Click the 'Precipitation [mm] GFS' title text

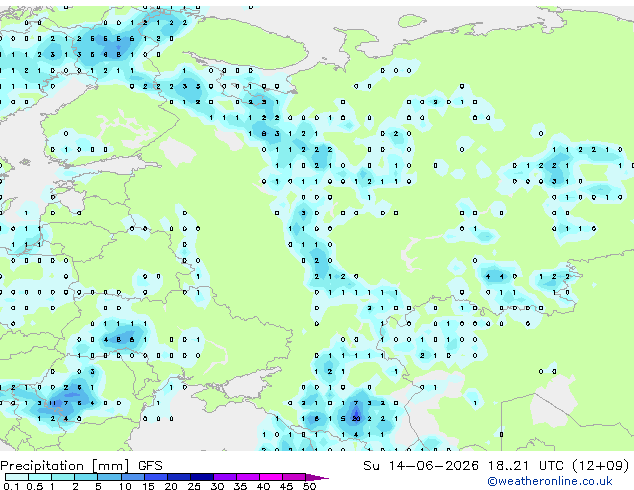point(81,466)
